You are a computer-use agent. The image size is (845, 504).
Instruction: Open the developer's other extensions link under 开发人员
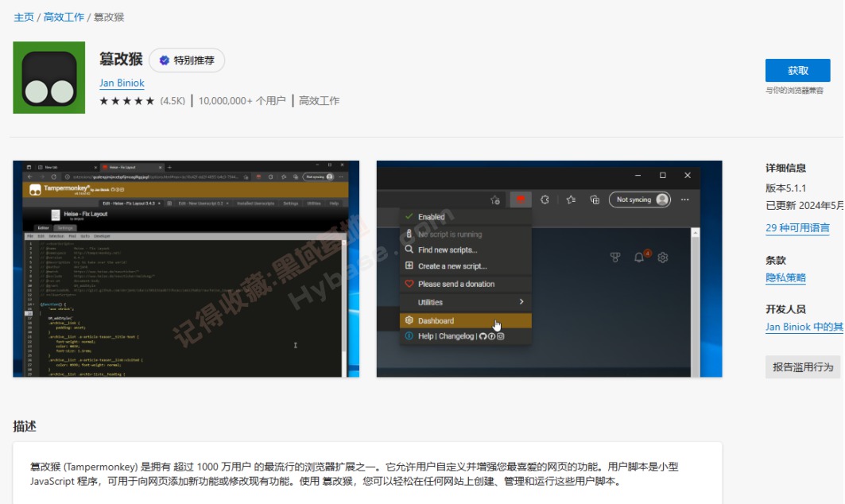coord(804,327)
